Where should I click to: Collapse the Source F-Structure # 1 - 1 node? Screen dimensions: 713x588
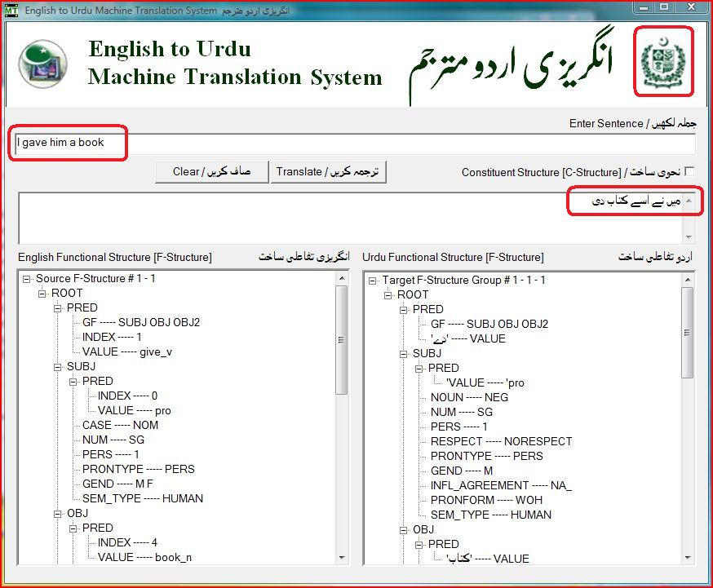tap(27, 278)
